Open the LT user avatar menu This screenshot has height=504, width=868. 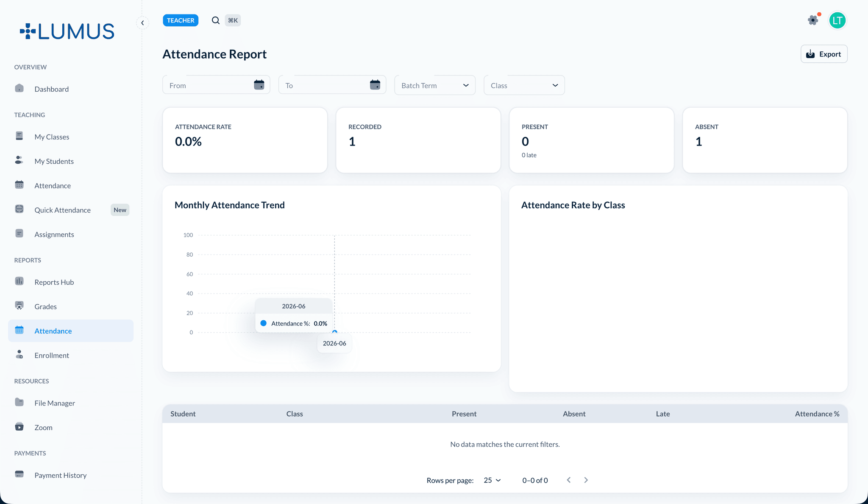pos(837,20)
